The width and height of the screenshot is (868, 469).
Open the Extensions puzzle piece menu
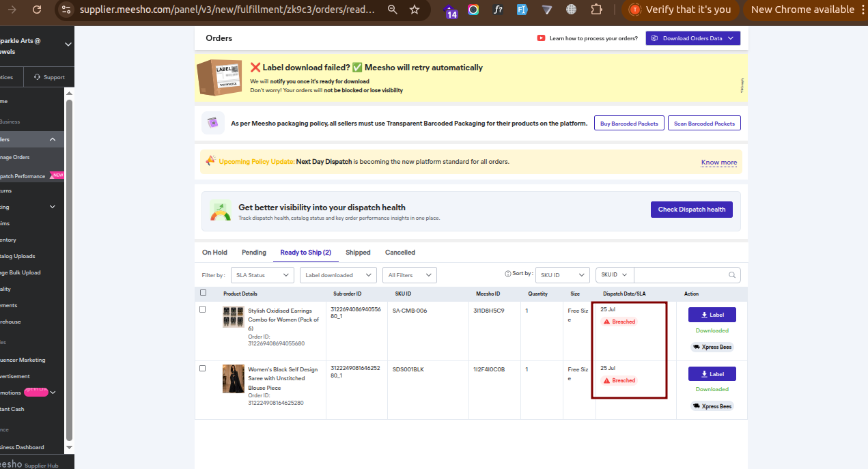click(x=596, y=10)
